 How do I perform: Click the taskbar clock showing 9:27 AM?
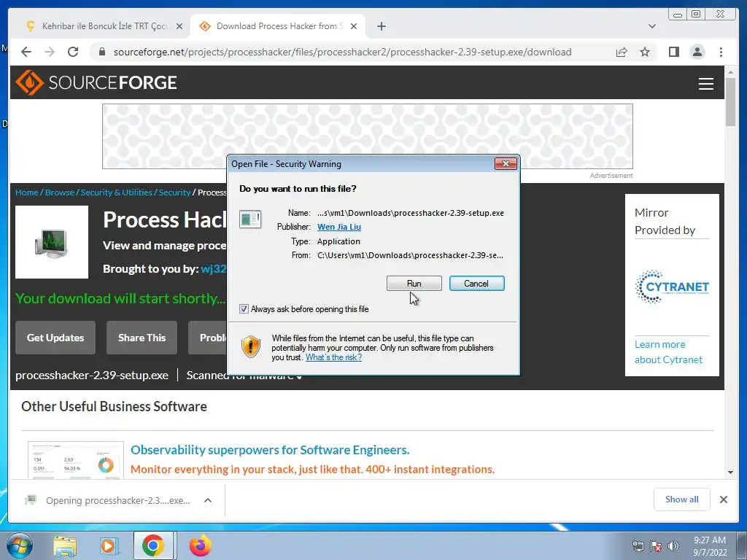tap(709, 546)
